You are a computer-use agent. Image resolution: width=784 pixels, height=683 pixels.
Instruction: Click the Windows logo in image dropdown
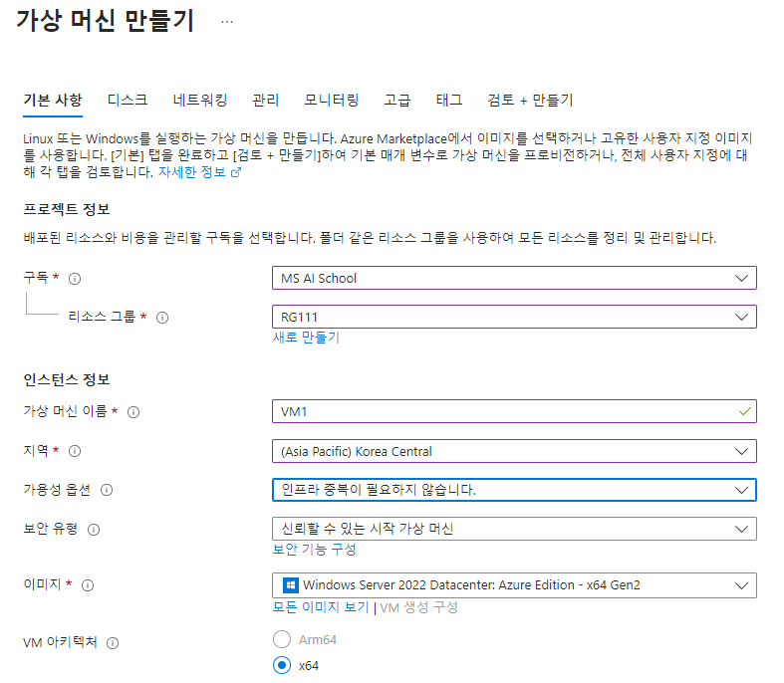pyautogui.click(x=291, y=585)
